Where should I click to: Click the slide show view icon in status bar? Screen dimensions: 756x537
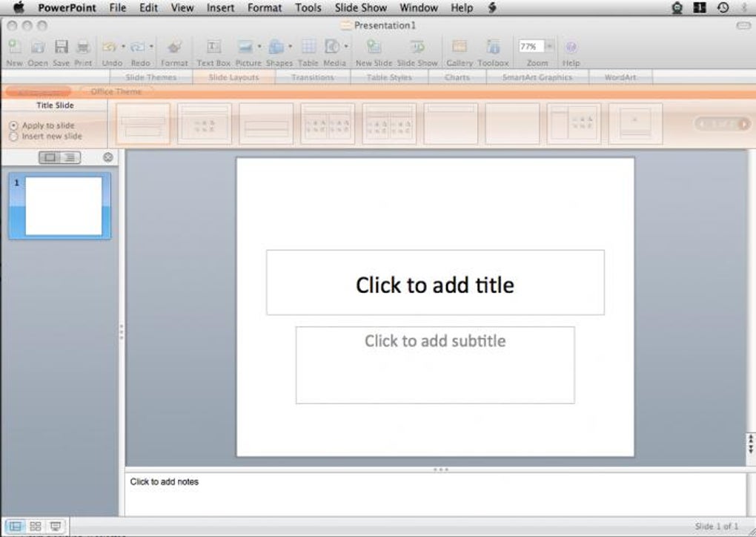pyautogui.click(x=56, y=526)
